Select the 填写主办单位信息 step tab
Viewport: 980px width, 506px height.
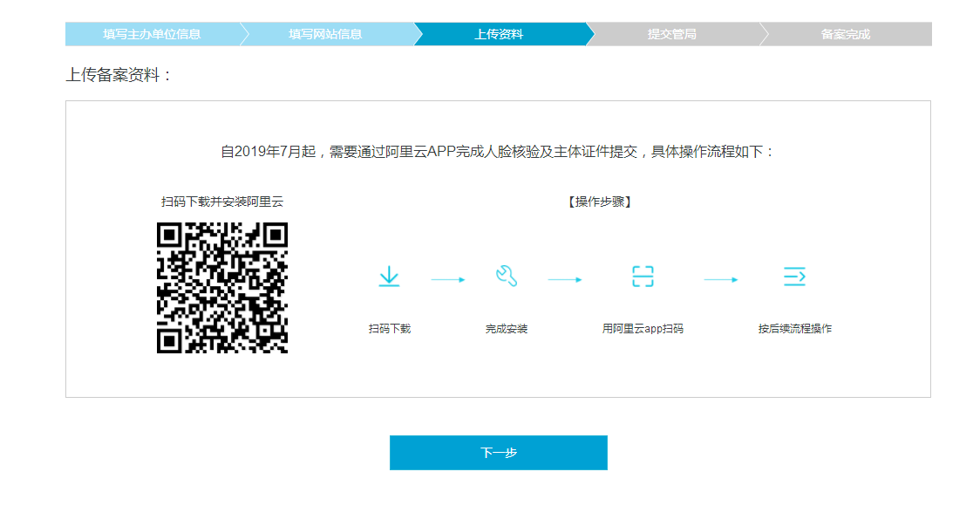click(152, 34)
